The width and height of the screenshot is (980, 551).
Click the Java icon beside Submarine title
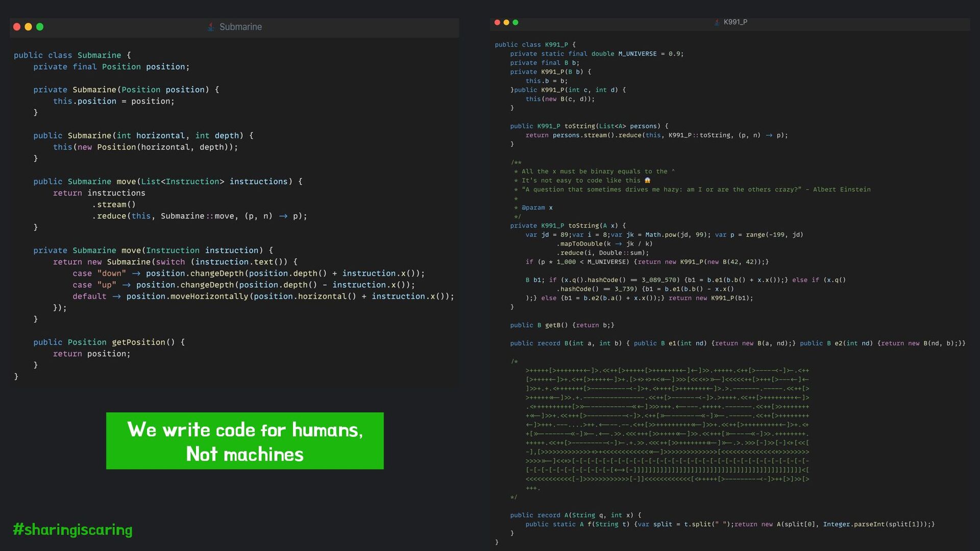(x=211, y=27)
